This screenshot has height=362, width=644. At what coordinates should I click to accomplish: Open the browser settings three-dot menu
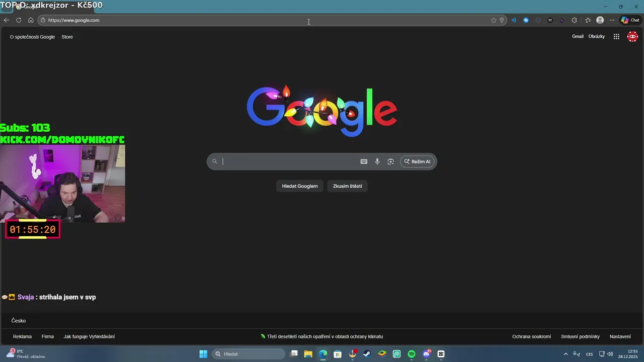tap(612, 20)
